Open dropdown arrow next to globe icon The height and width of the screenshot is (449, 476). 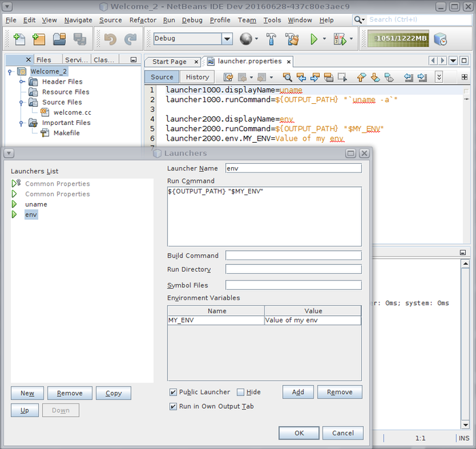[x=256, y=39]
